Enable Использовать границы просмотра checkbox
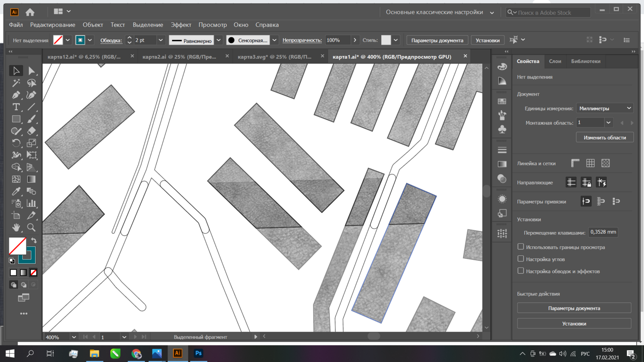Viewport: 644px width, 362px height. [521, 247]
